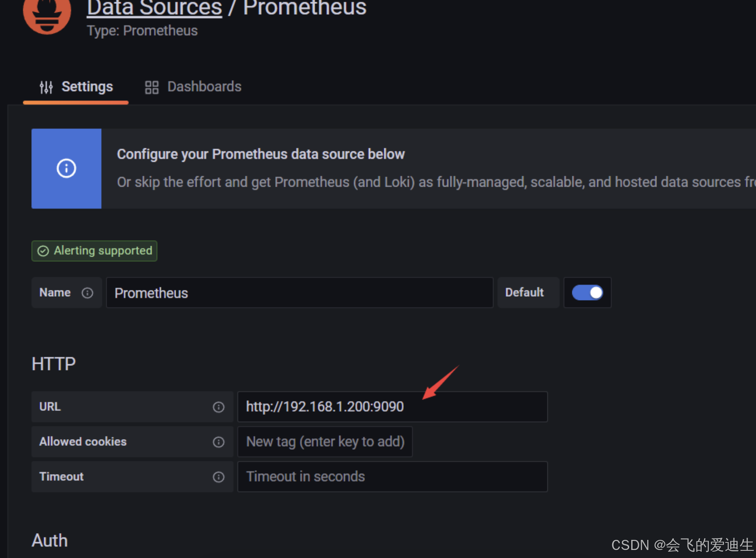Viewport: 756px width, 558px height.
Task: Click the Allowed cookies tag input
Action: [325, 442]
